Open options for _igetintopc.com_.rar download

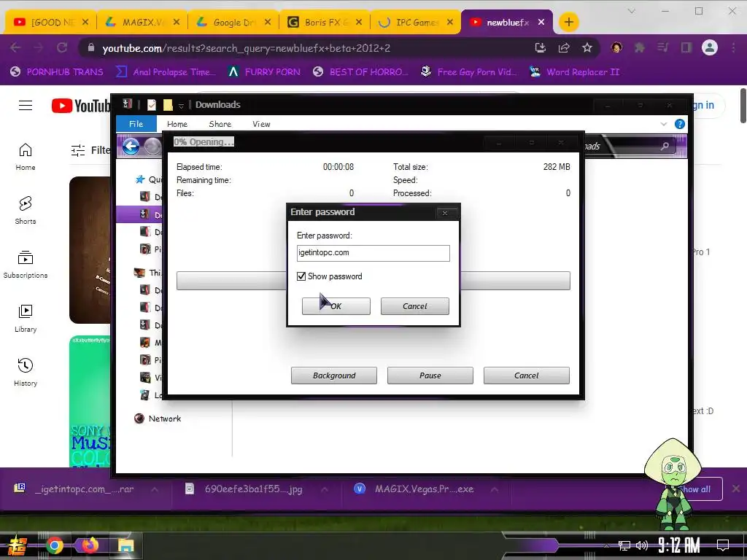155,489
